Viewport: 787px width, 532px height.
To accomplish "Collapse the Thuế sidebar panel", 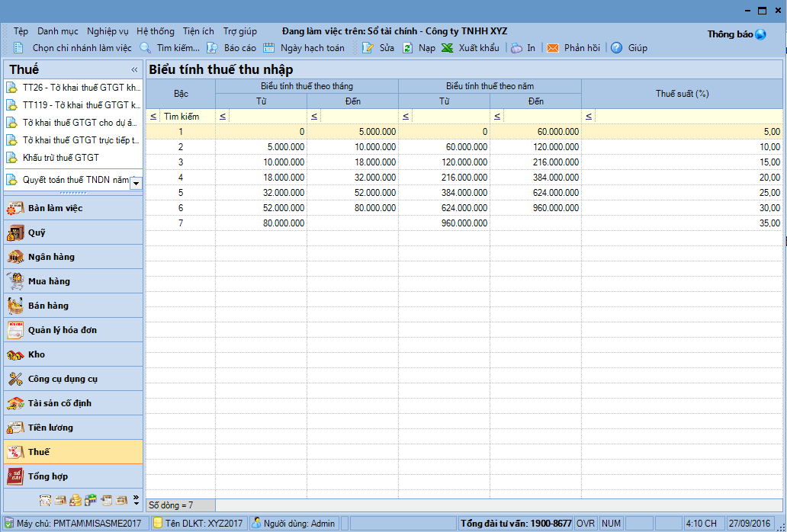I will tap(134, 69).
